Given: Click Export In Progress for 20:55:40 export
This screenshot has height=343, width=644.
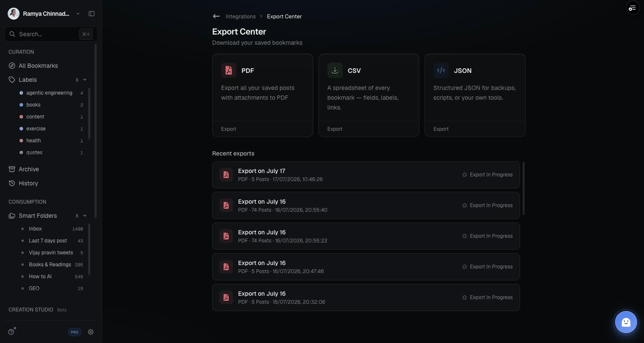Looking at the screenshot, I should (x=491, y=205).
